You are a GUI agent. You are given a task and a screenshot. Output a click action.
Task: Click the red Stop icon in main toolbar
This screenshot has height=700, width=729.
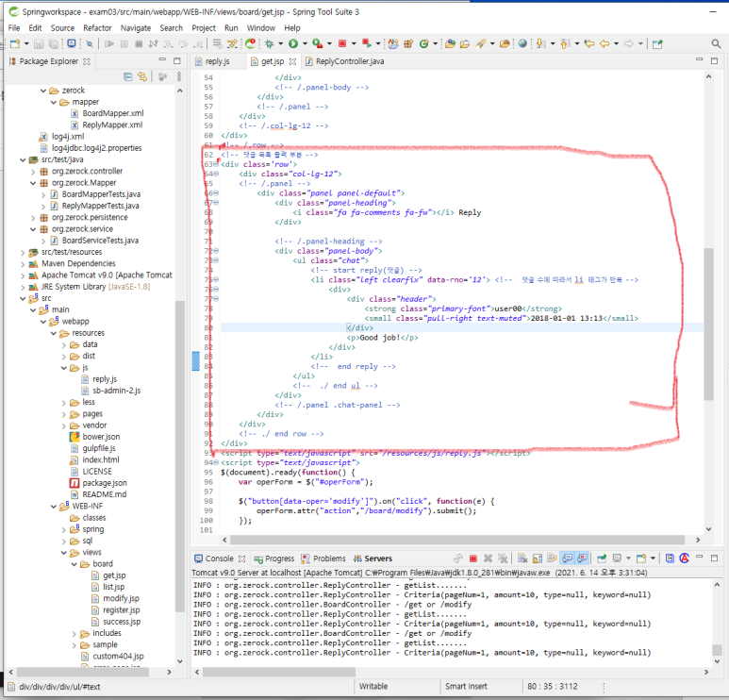pyautogui.click(x=342, y=43)
